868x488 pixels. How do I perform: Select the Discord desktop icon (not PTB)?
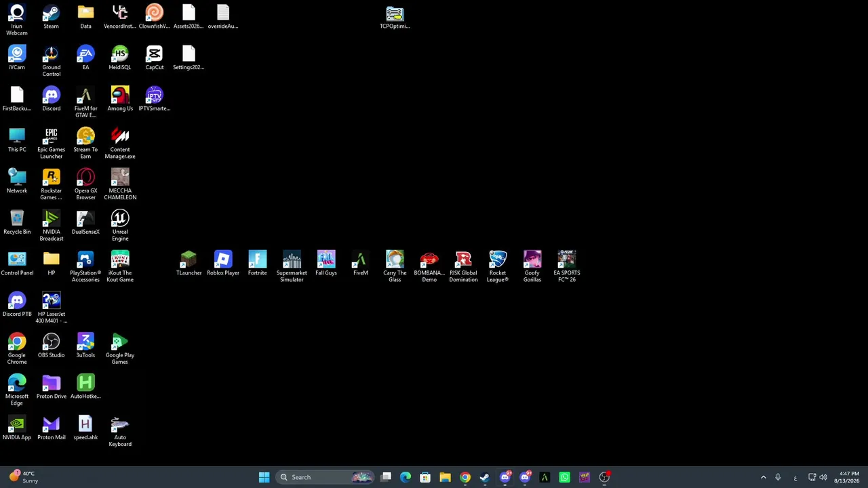51,100
